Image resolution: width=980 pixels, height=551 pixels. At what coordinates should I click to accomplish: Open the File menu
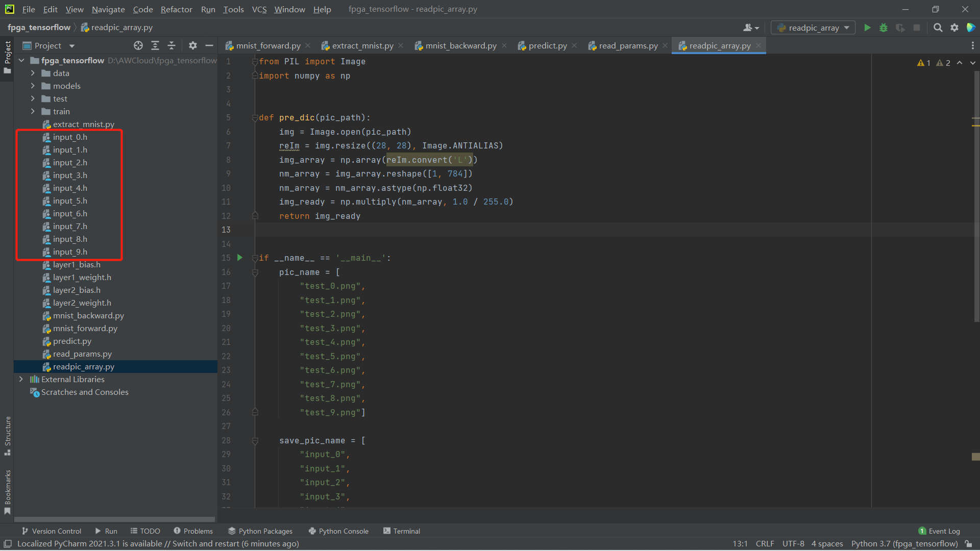click(x=29, y=9)
